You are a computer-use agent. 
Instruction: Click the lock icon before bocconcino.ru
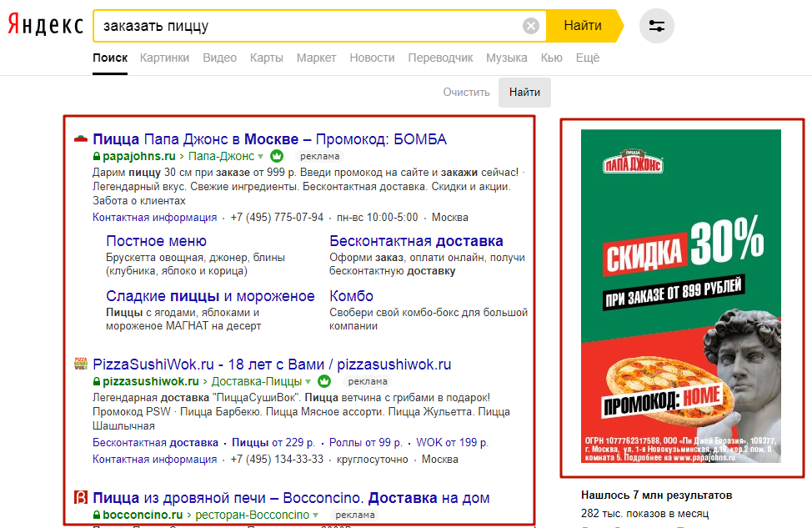click(97, 515)
